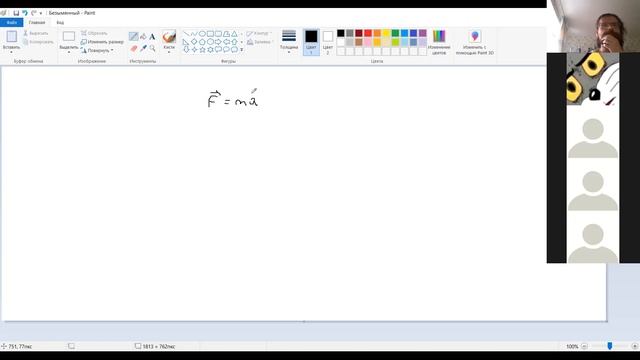Click the zoom slider handle
This screenshot has width=640, height=360.
(x=610, y=346)
